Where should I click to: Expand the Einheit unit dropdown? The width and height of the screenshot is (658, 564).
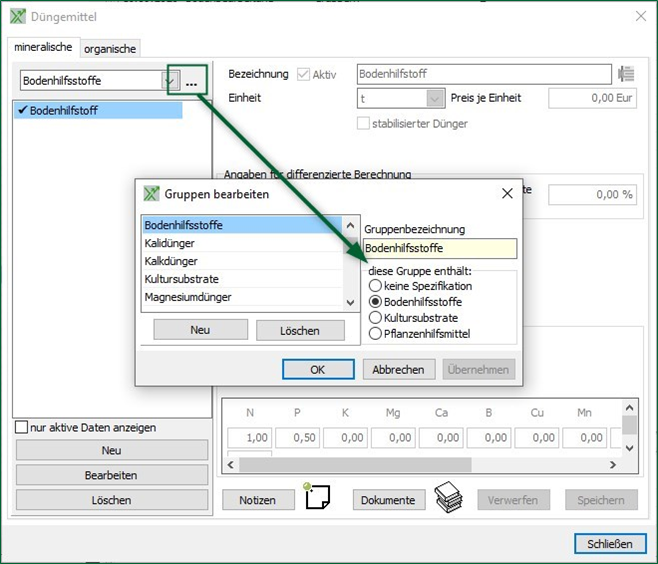point(434,98)
